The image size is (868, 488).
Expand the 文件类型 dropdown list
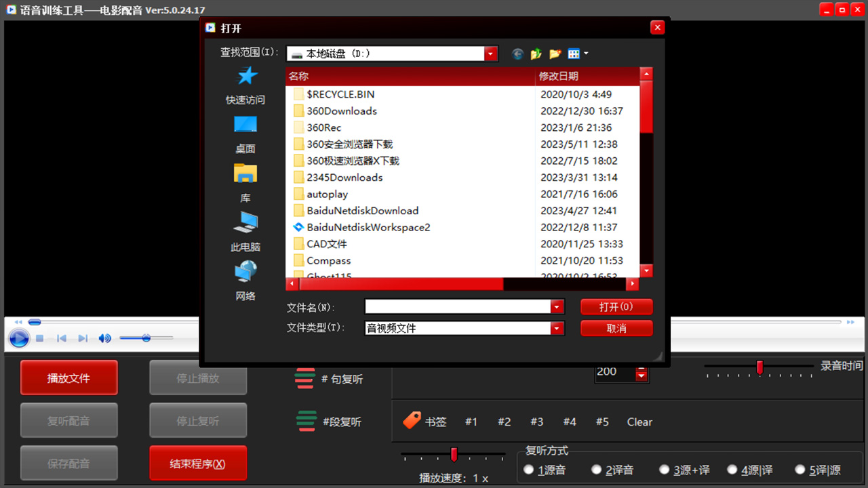click(x=557, y=329)
